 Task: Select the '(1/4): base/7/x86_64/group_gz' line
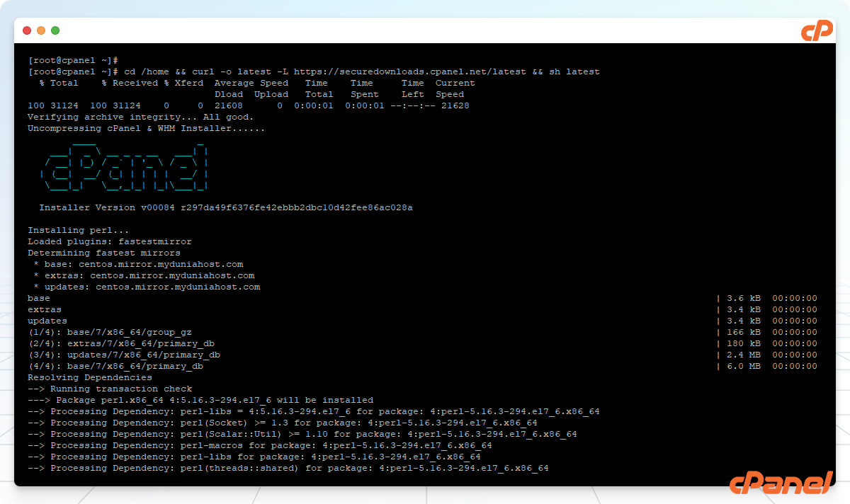pos(109,332)
